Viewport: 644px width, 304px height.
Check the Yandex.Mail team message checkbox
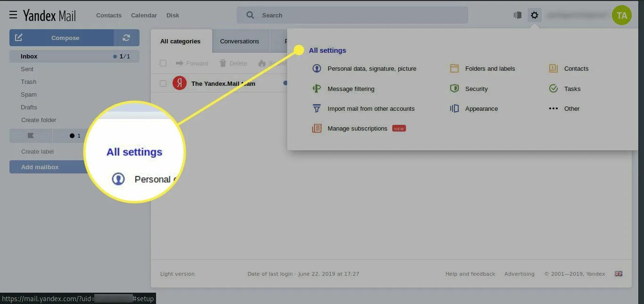click(x=163, y=83)
